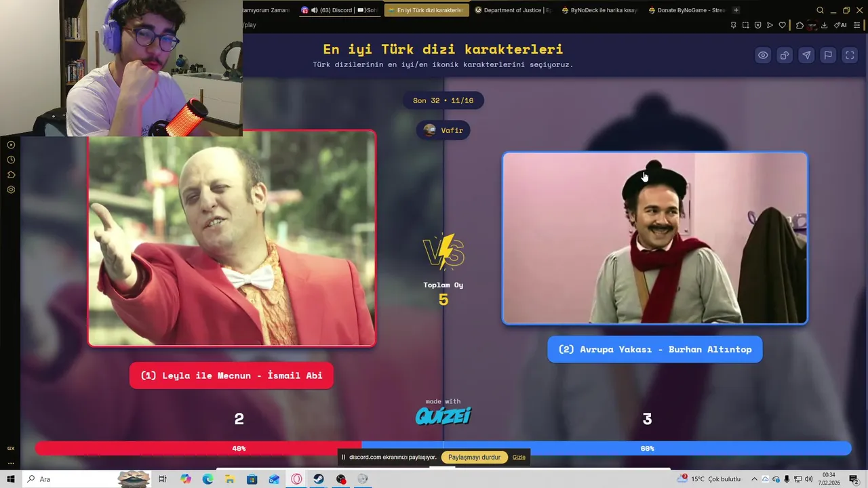The image size is (868, 488).
Task: Open the Windows Start menu
Action: [x=11, y=479]
